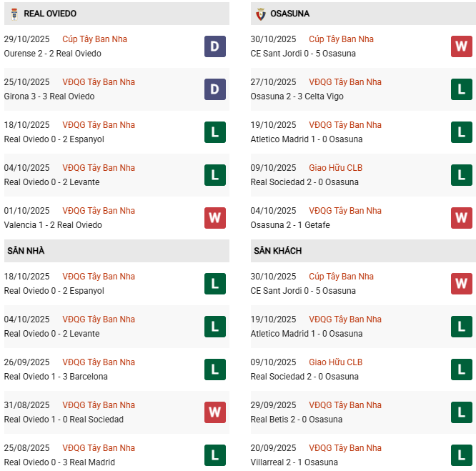Click the L badge for Real Betis 2-0 Osasuna

coord(462,412)
